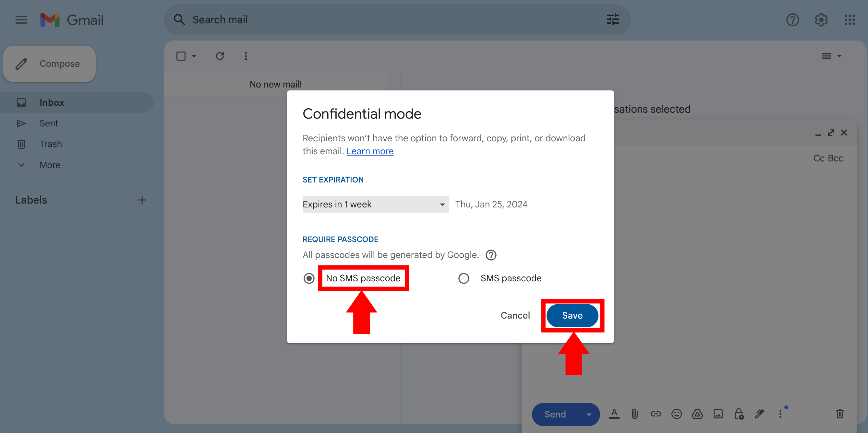Viewport: 868px width, 433px height.
Task: Click the insert photo icon
Action: [718, 414]
